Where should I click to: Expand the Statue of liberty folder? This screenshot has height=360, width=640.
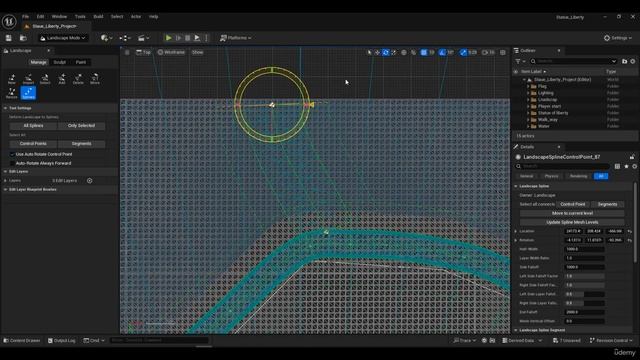(528, 113)
